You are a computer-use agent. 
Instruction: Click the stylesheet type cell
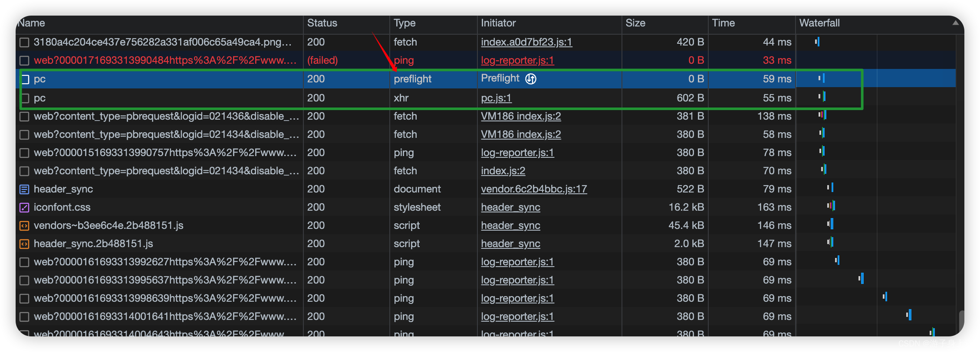(417, 207)
